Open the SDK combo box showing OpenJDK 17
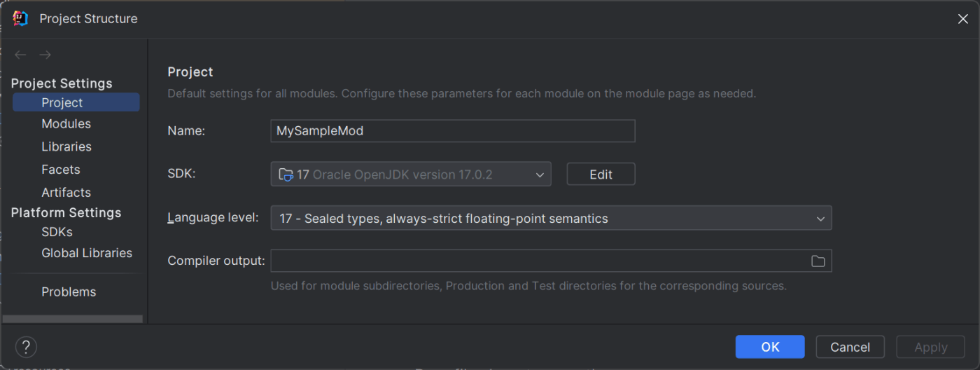Screen dimensions: 980x370 pyautogui.click(x=411, y=174)
